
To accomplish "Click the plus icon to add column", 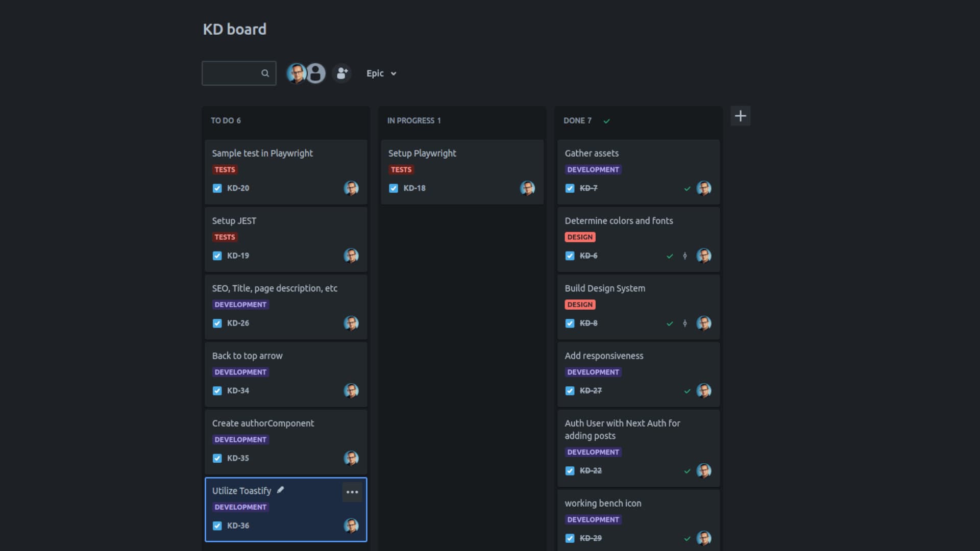I will point(740,116).
